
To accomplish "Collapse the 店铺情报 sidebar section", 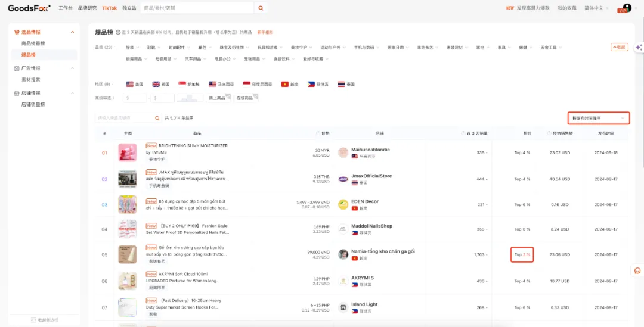I will pos(73,93).
